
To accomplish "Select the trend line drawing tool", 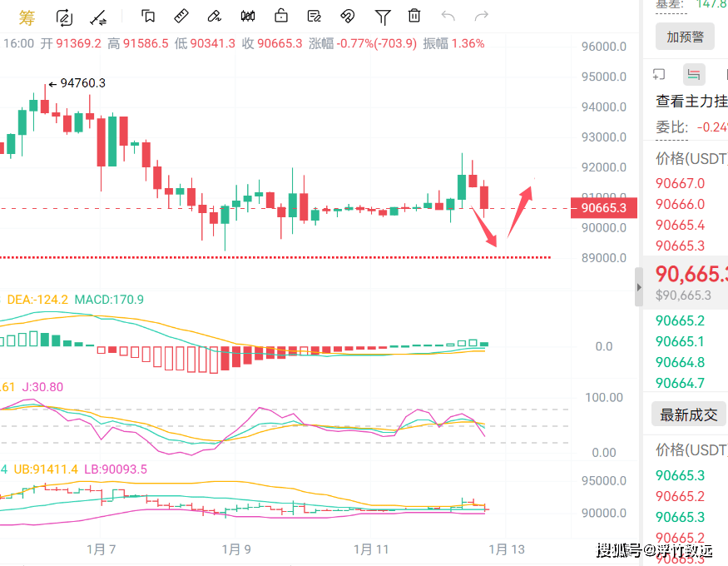I will pos(98,16).
